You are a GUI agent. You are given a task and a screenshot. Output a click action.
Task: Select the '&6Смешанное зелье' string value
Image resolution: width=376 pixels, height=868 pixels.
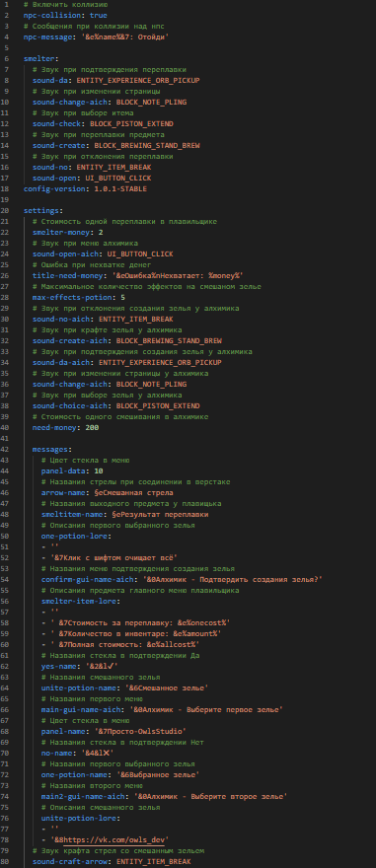166,688
